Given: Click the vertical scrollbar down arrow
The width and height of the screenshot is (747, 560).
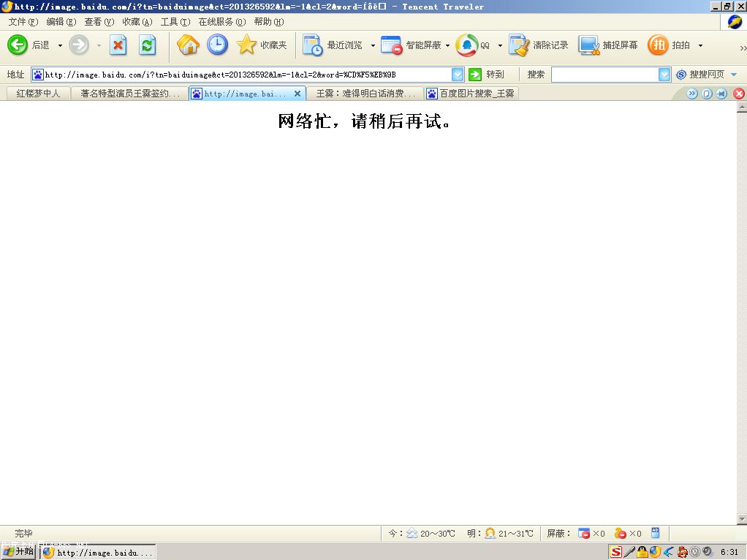Looking at the screenshot, I should coord(741,519).
